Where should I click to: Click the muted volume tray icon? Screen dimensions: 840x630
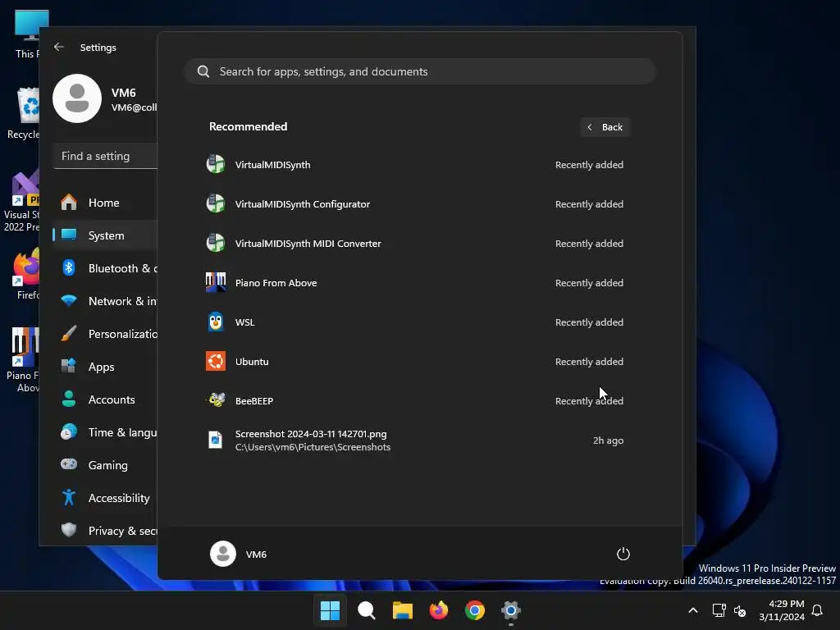[740, 610]
